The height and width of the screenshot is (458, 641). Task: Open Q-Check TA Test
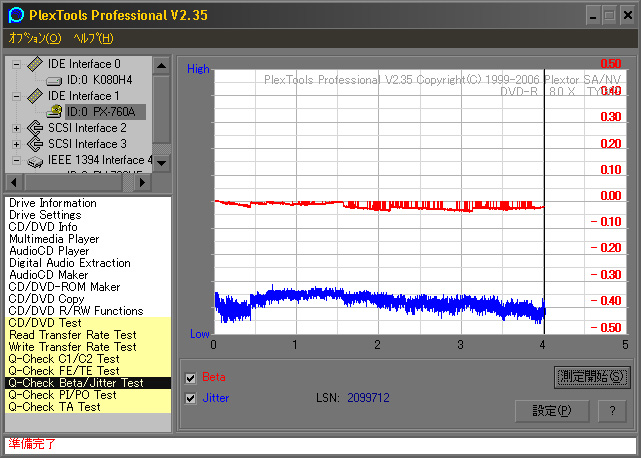pyautogui.click(x=88, y=407)
